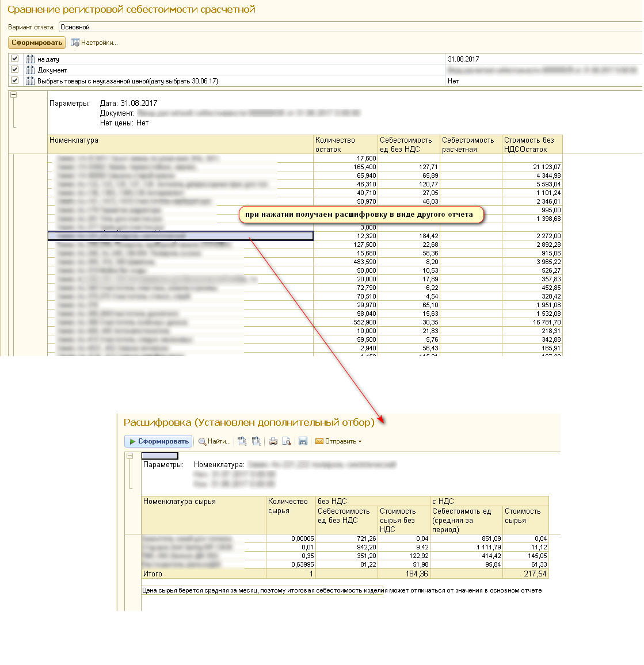This screenshot has height=665, width=644.
Task: Disable 'Выбрать товары с неуказанной ценой' checkbox
Action: pos(15,81)
